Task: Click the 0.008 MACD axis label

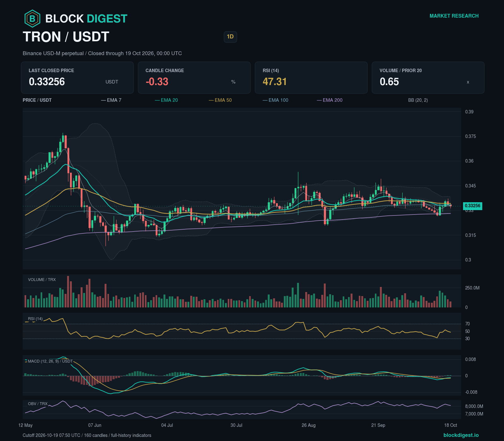Action: 471,359
